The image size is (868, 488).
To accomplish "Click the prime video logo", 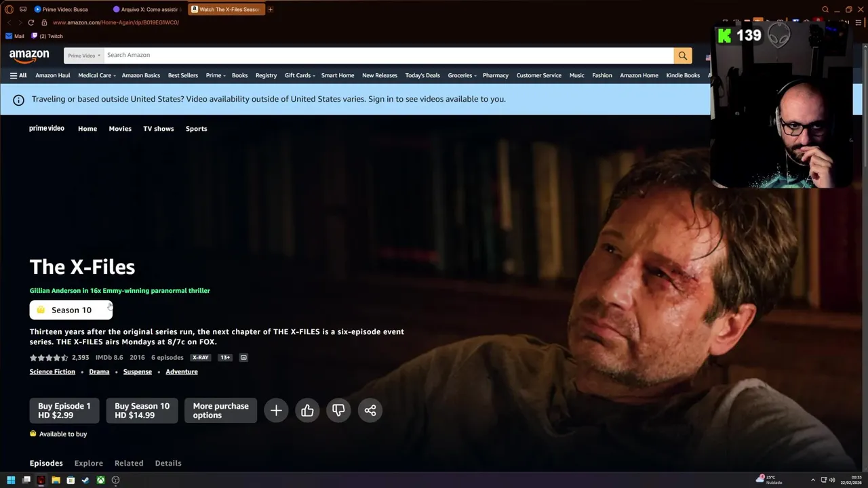I will (47, 128).
